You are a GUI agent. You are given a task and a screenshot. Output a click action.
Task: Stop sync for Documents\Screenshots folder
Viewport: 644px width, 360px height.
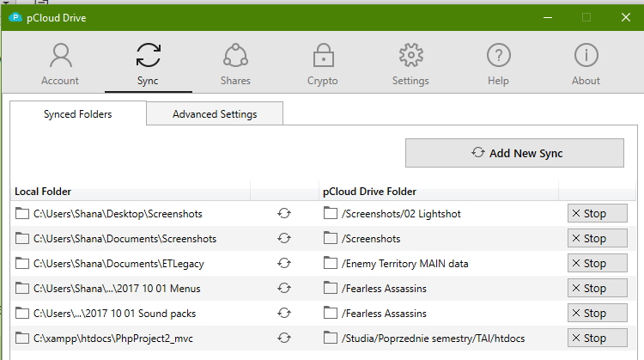pyautogui.click(x=597, y=238)
